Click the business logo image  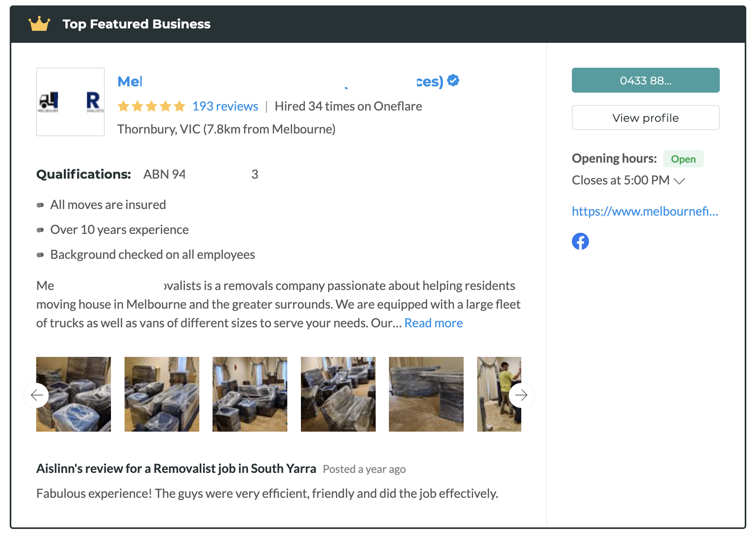click(70, 102)
